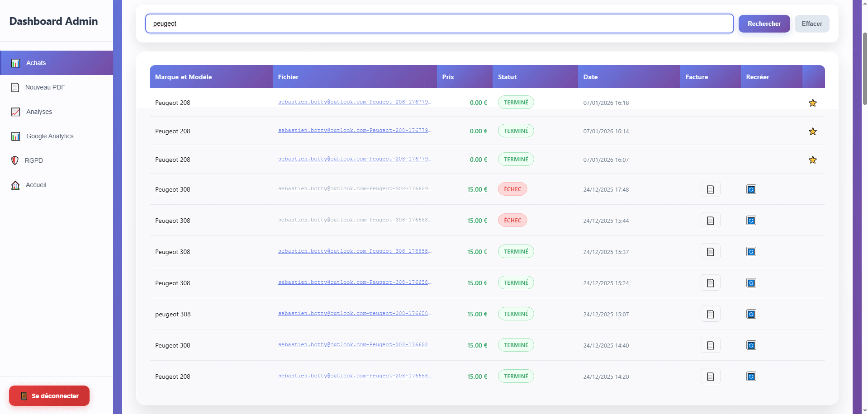Click ÉCHEC status badge dated 24/12/2025 17:48

pos(512,189)
